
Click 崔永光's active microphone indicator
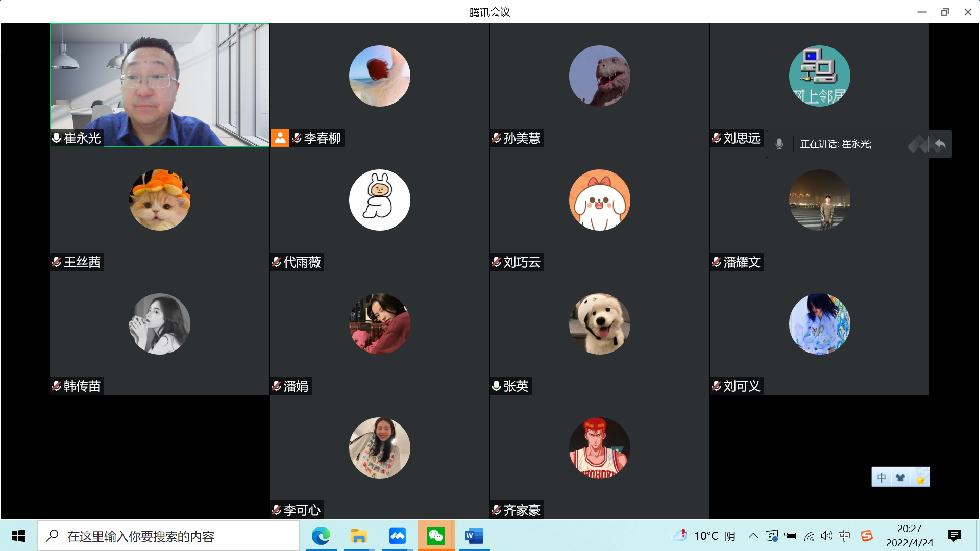(x=57, y=138)
